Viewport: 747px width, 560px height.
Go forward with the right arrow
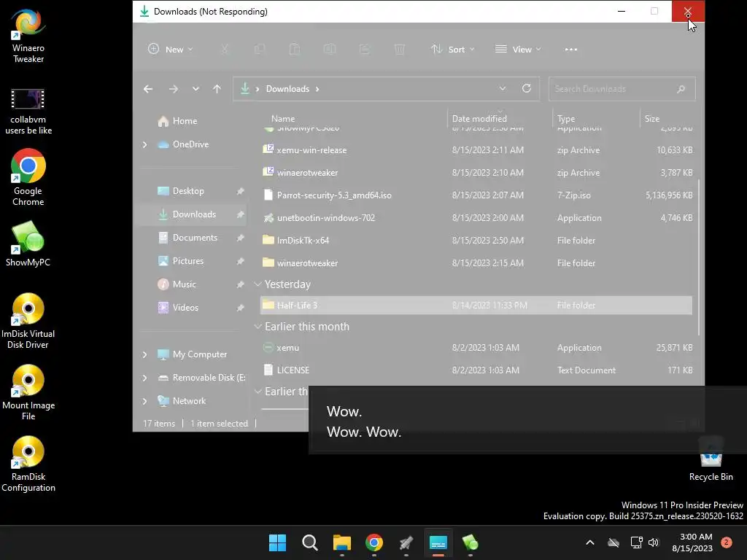coord(174,89)
